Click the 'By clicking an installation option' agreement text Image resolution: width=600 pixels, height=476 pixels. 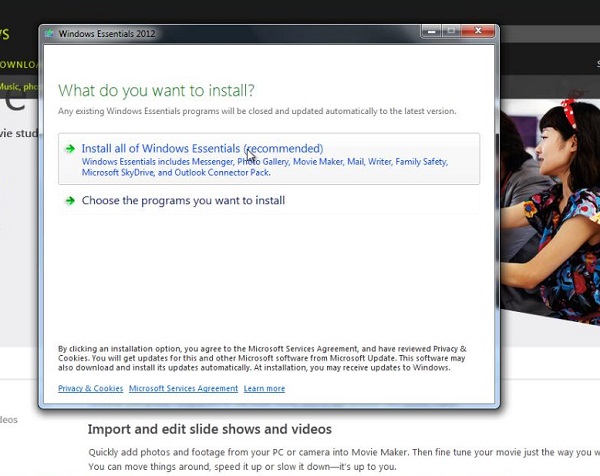[x=262, y=358]
